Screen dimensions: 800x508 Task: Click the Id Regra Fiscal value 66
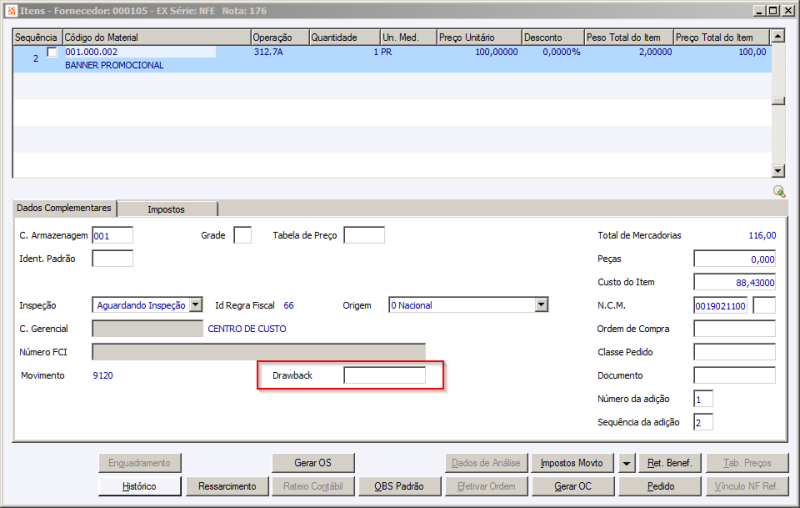click(x=289, y=306)
